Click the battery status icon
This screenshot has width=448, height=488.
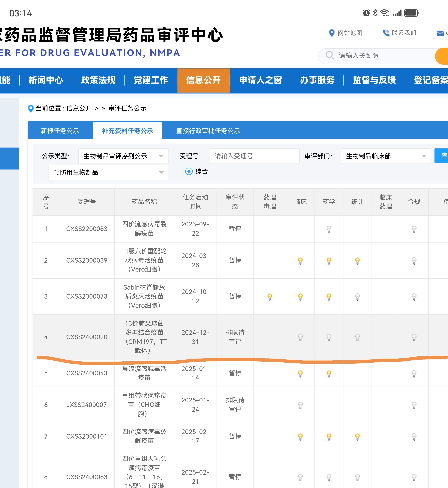point(412,13)
